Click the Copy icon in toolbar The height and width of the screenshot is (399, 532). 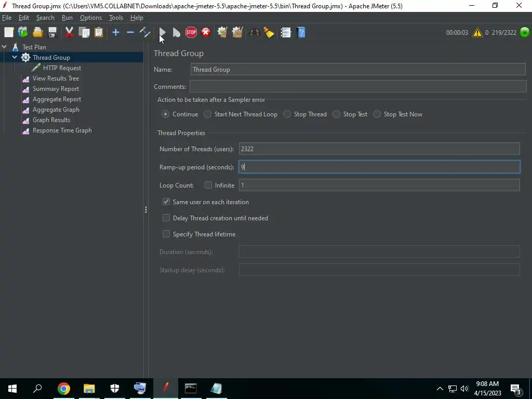coord(84,32)
